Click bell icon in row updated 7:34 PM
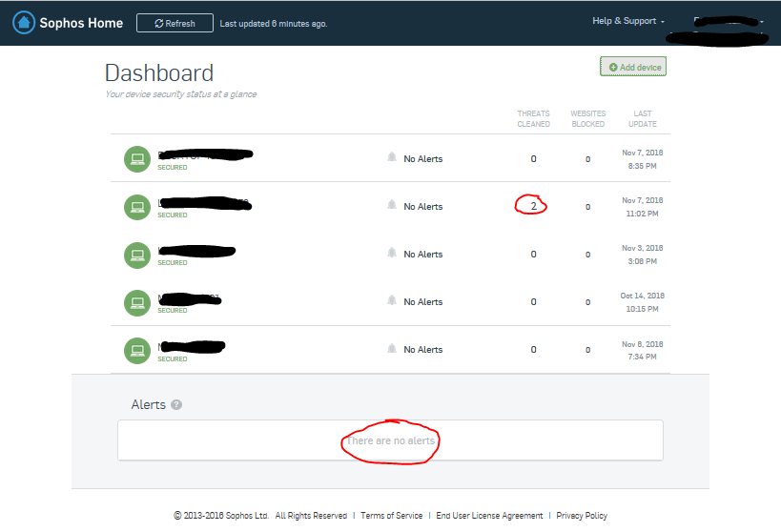The image size is (781, 532). (x=392, y=348)
